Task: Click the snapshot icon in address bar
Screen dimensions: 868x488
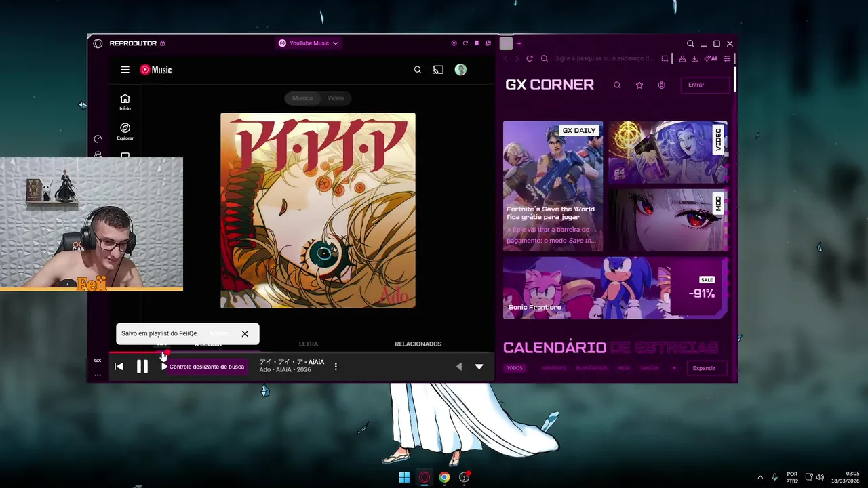Action: tap(665, 59)
